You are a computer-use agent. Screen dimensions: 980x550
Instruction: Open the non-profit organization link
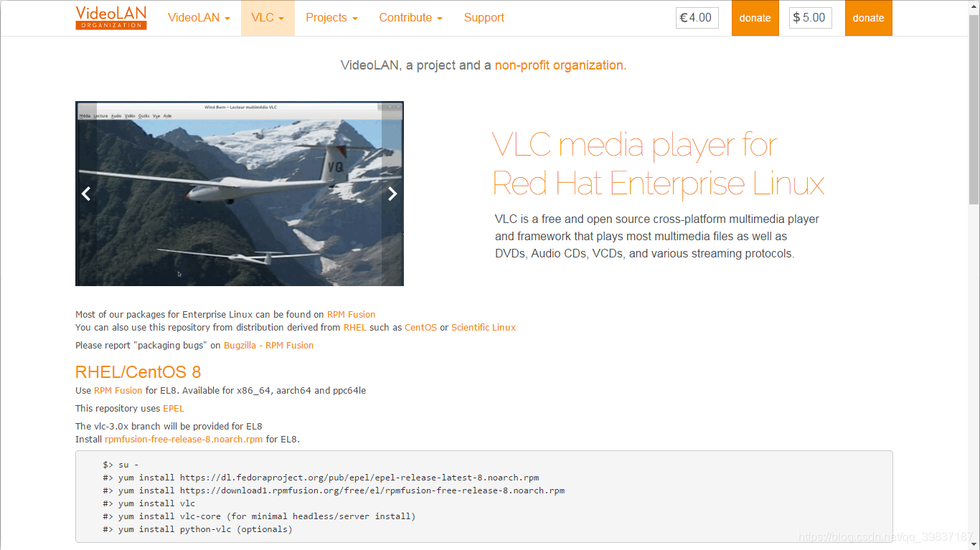(x=559, y=65)
